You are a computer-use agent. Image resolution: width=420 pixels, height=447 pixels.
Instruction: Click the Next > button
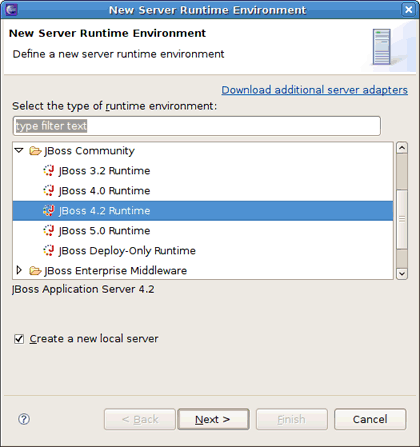click(x=213, y=419)
